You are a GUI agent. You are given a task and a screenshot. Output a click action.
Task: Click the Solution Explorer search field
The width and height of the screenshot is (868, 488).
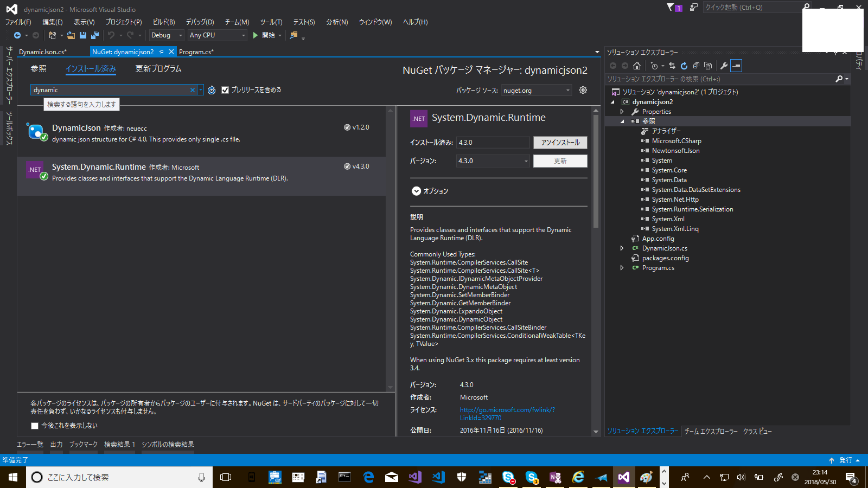pyautogui.click(x=720, y=79)
